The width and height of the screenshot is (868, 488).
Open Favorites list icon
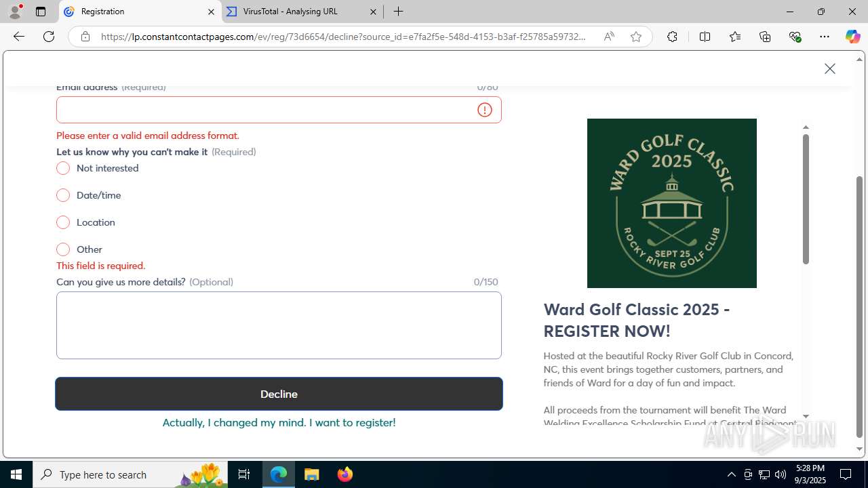(735, 37)
